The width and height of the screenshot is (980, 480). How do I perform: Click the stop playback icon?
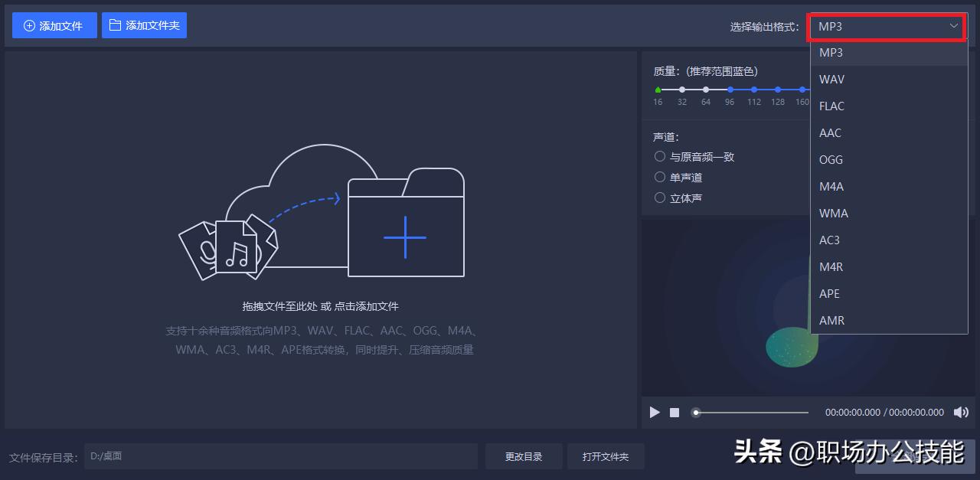click(x=674, y=412)
